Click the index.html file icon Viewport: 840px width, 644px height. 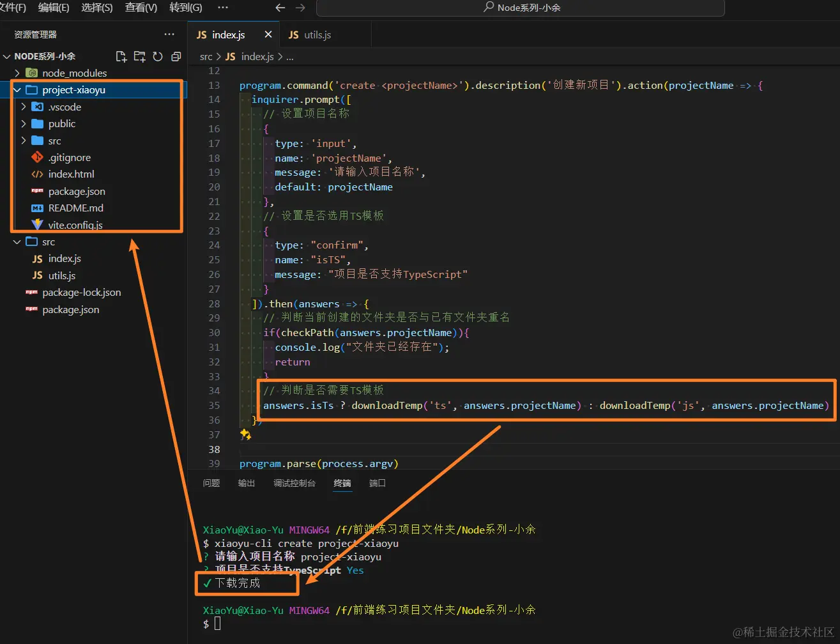(x=37, y=174)
